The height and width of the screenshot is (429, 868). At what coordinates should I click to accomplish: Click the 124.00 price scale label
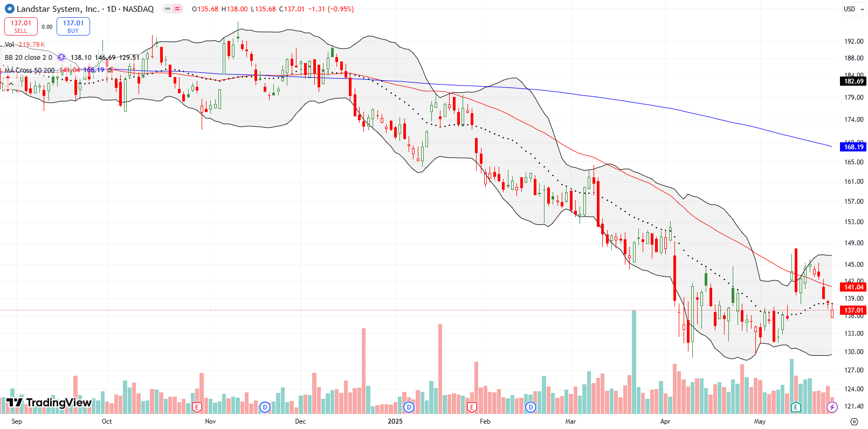point(854,389)
